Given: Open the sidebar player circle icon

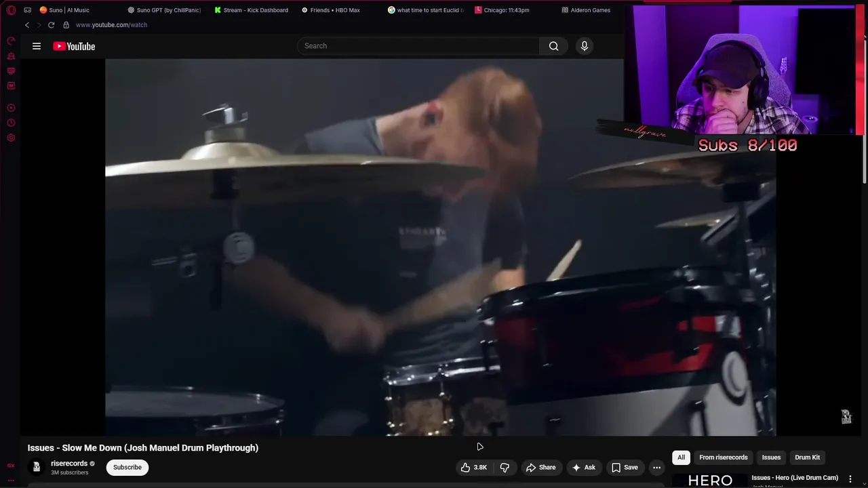Looking at the screenshot, I should pos(11,108).
